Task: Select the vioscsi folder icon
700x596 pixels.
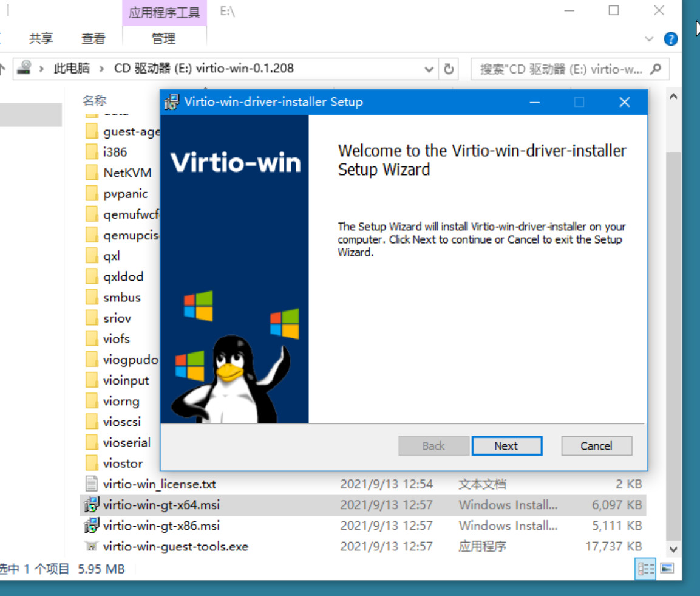Action: click(x=92, y=422)
